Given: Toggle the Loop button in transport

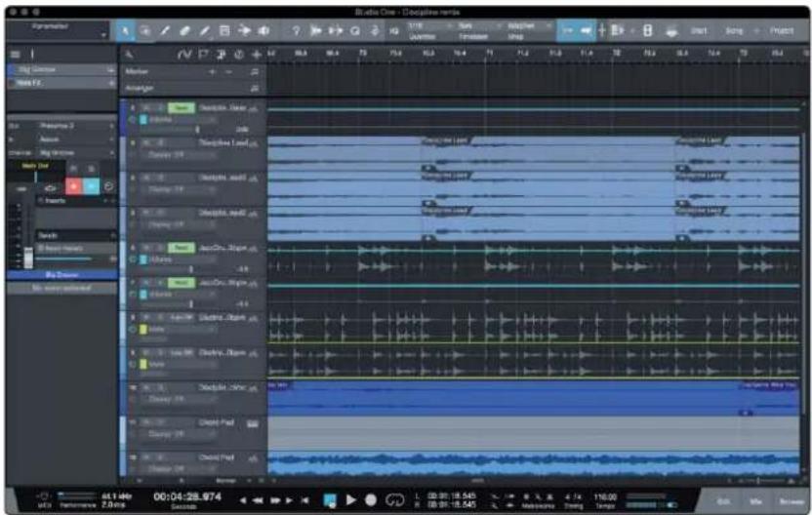Looking at the screenshot, I should click(394, 500).
